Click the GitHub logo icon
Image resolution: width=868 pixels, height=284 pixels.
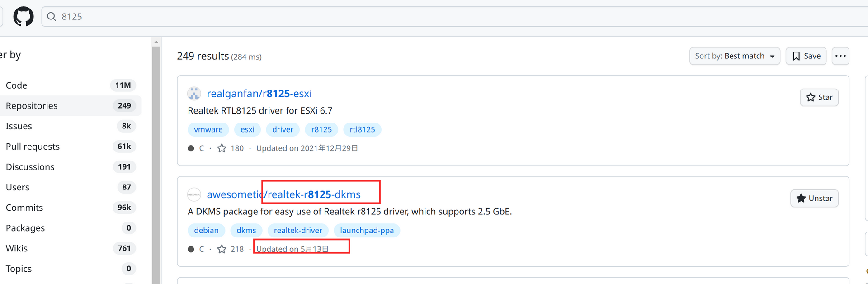click(x=24, y=17)
